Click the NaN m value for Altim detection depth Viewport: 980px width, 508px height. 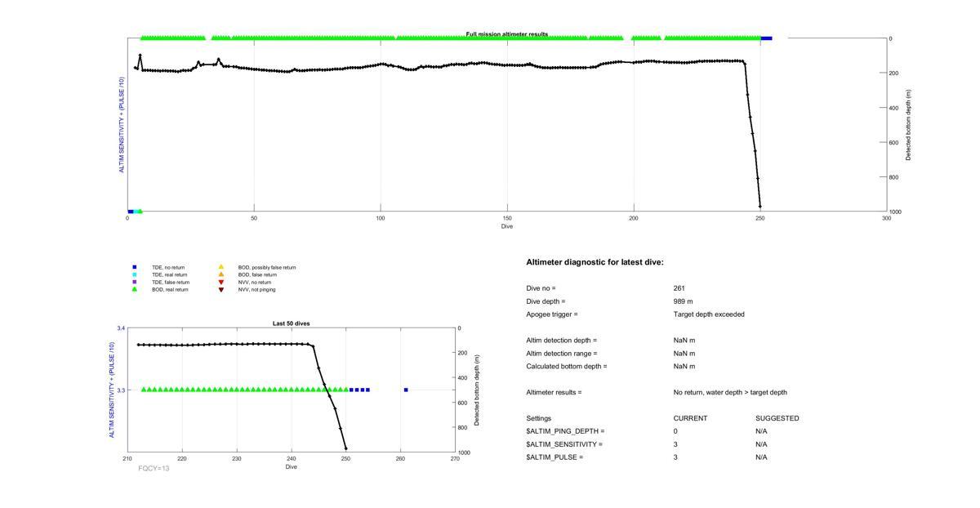point(684,341)
